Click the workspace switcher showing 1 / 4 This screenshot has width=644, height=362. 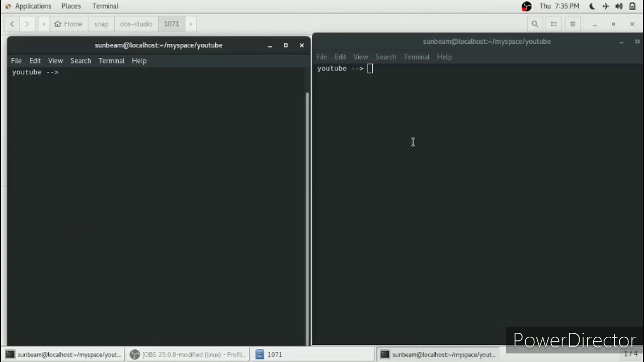pyautogui.click(x=630, y=354)
